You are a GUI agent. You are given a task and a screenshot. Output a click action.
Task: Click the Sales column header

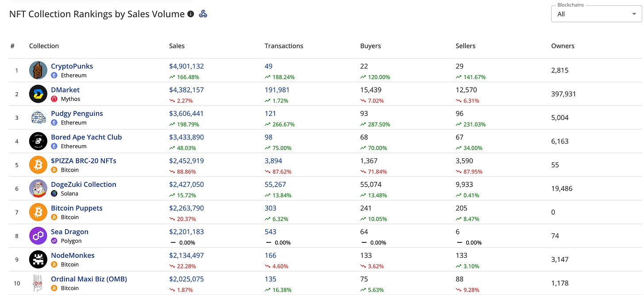click(177, 46)
